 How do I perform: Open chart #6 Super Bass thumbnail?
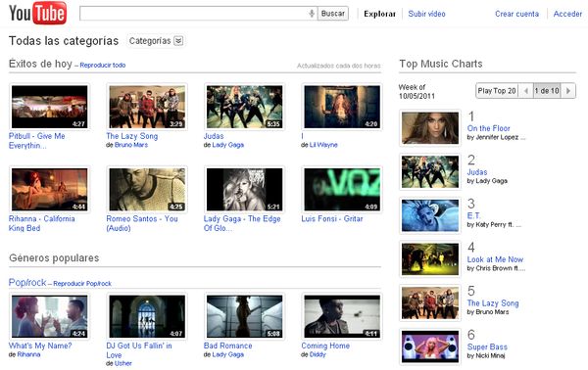[430, 347]
